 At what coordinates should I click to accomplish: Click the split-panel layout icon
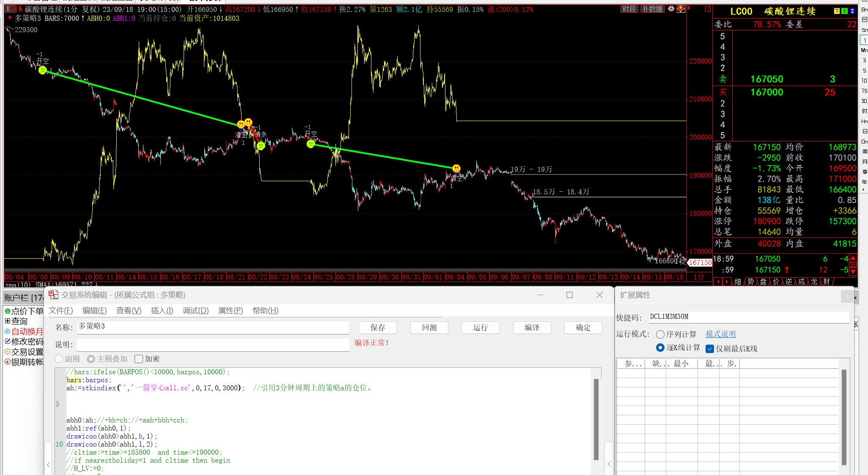[708, 9]
